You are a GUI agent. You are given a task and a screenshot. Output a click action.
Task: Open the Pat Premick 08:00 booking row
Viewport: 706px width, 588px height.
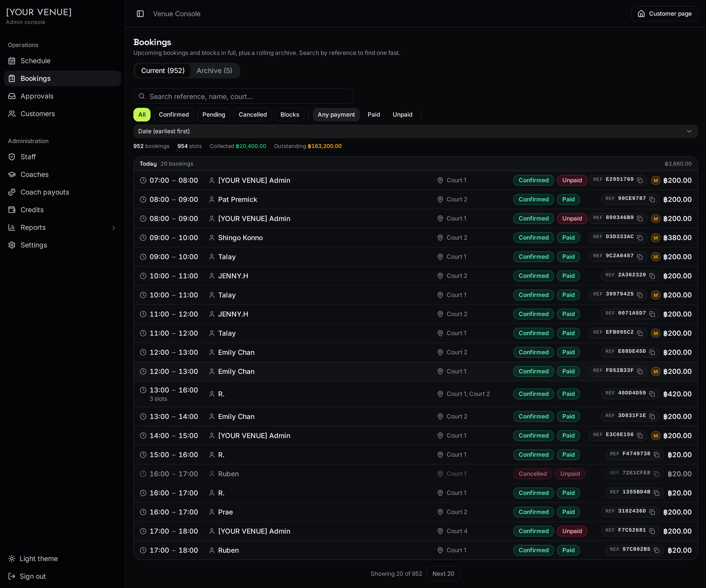[416, 200]
